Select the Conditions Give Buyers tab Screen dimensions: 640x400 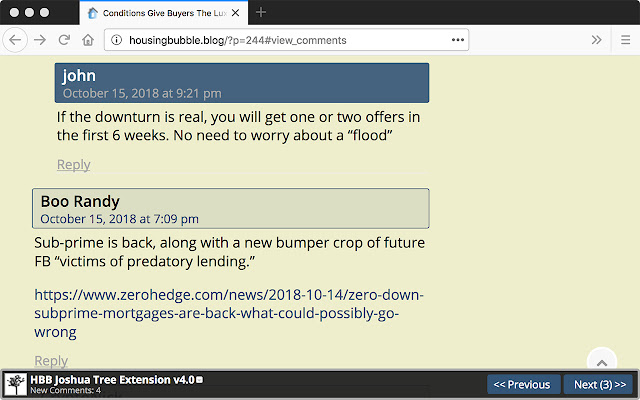click(160, 13)
